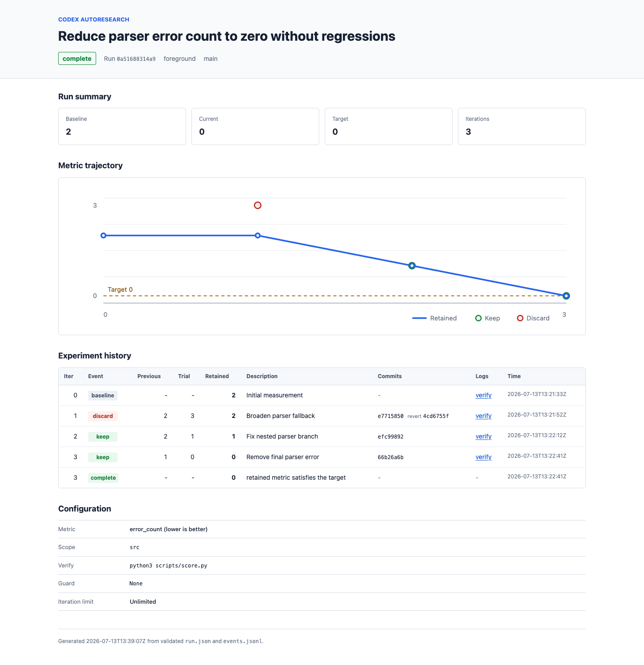Click the Target summary card
644x665 pixels.
click(389, 126)
